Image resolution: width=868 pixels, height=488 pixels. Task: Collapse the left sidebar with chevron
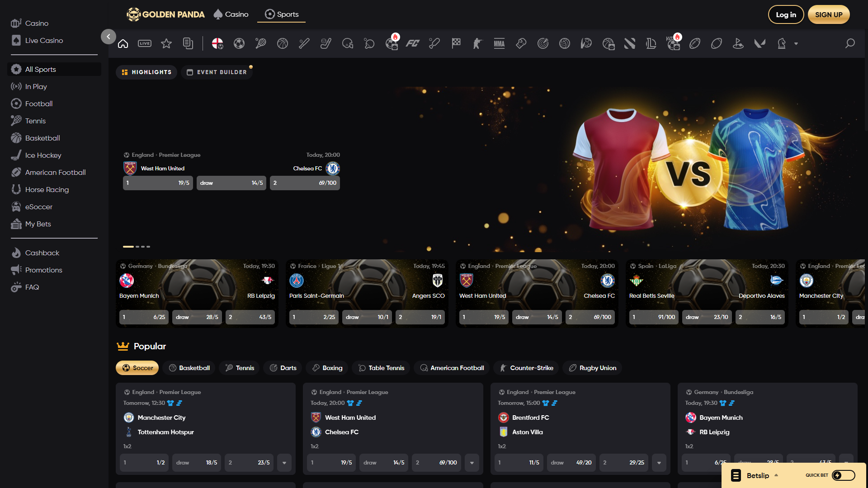pos(108,37)
